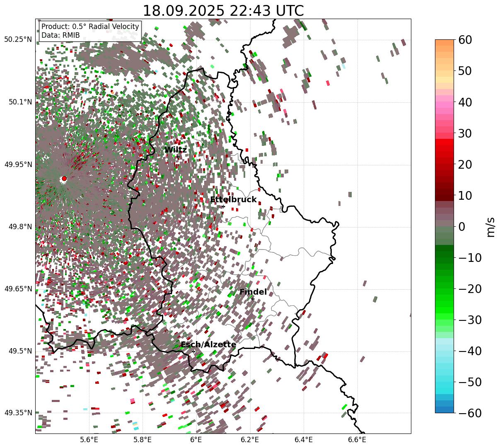
Task: Click the Findel cross marker
Action: coord(253,299)
